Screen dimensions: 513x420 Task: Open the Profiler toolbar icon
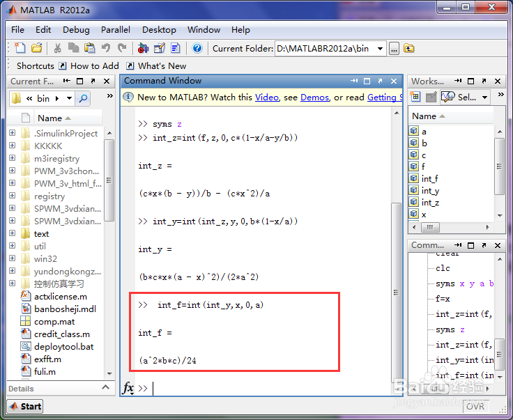[x=176, y=48]
